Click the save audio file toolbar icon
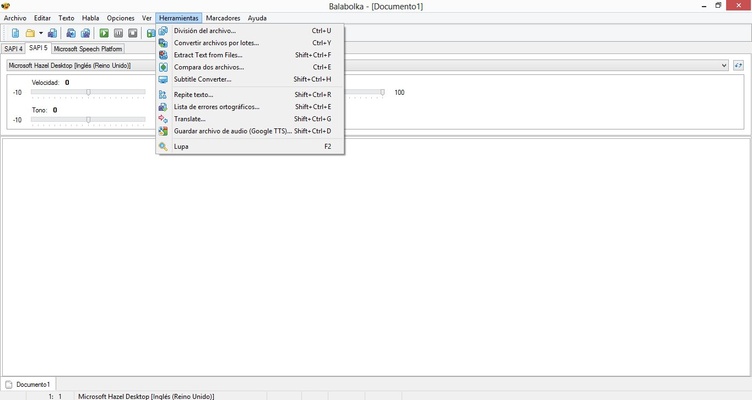This screenshot has width=752, height=400. (x=71, y=33)
